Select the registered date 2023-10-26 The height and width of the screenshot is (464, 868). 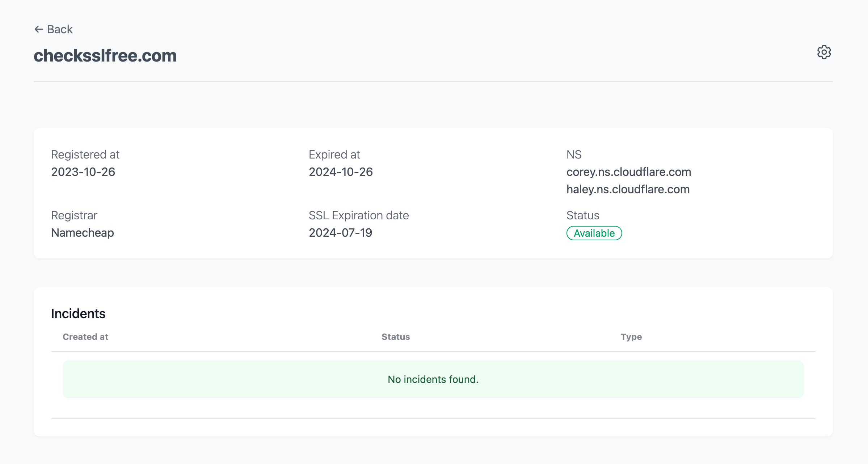point(83,172)
